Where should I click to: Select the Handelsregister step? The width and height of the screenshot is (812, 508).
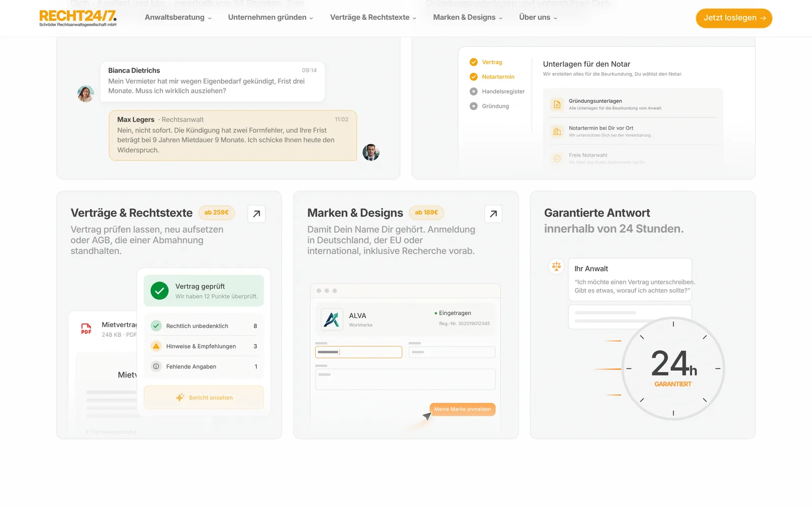click(497, 91)
